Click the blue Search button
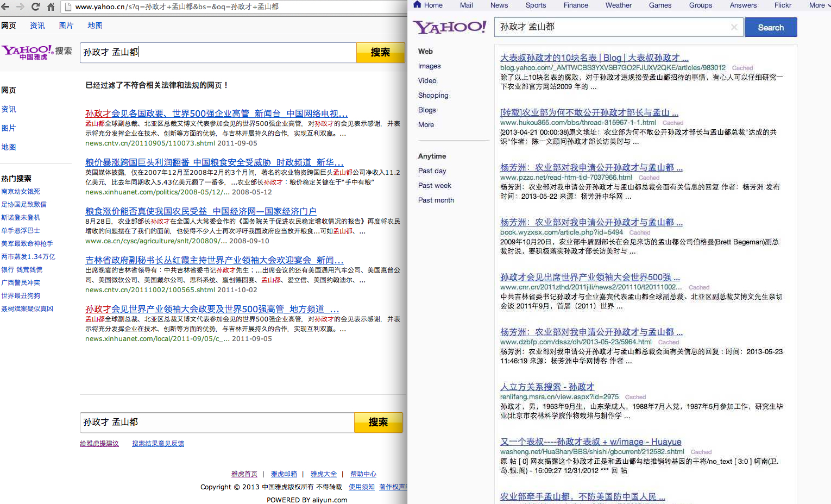831x504 pixels. 771,27
